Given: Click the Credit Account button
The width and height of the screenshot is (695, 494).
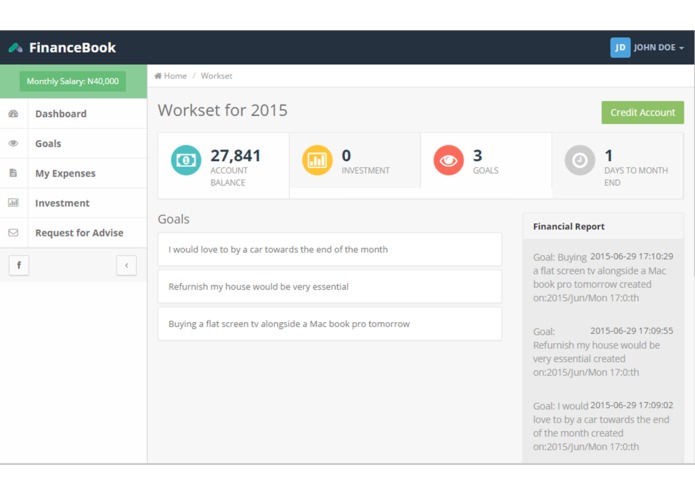Looking at the screenshot, I should [x=642, y=113].
